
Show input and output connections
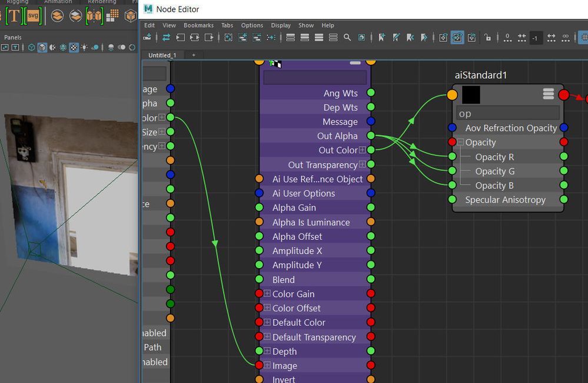click(195, 37)
